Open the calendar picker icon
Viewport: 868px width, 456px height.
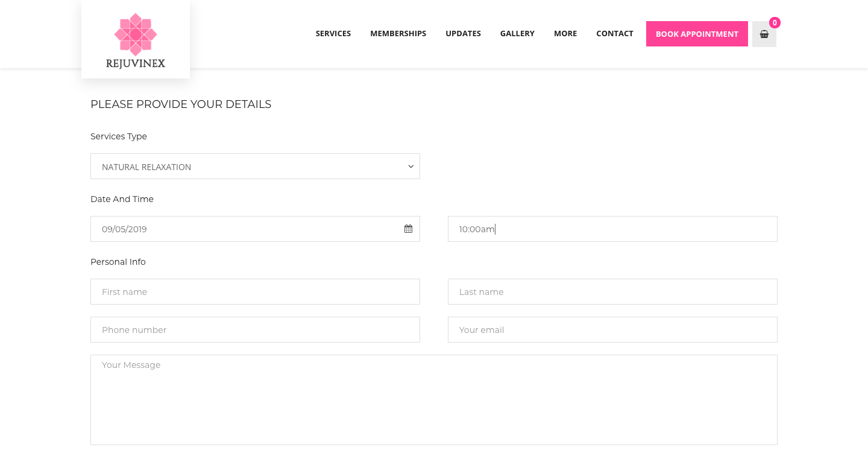click(x=408, y=229)
